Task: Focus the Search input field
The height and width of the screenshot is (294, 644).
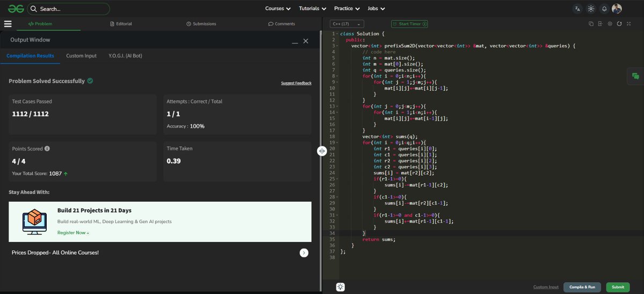Action: tap(69, 9)
